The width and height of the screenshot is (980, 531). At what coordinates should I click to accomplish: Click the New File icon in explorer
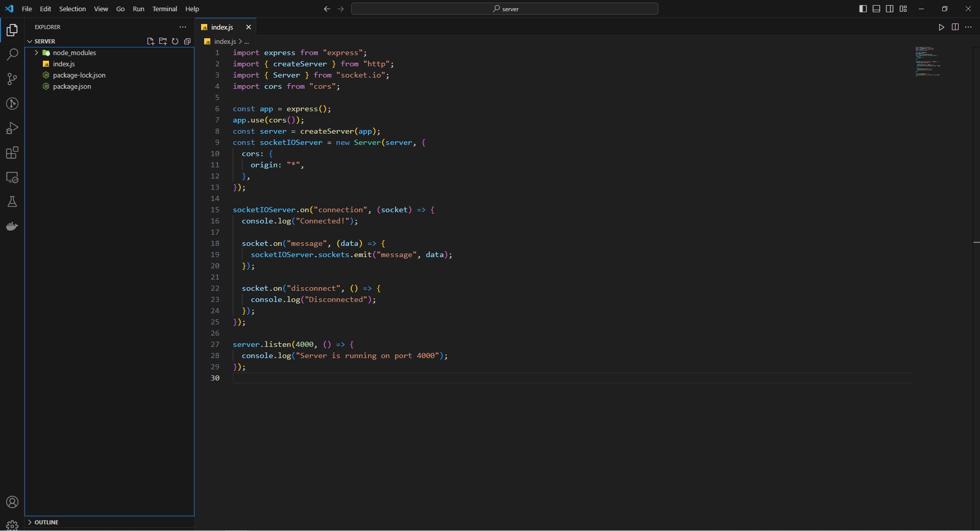pyautogui.click(x=151, y=41)
